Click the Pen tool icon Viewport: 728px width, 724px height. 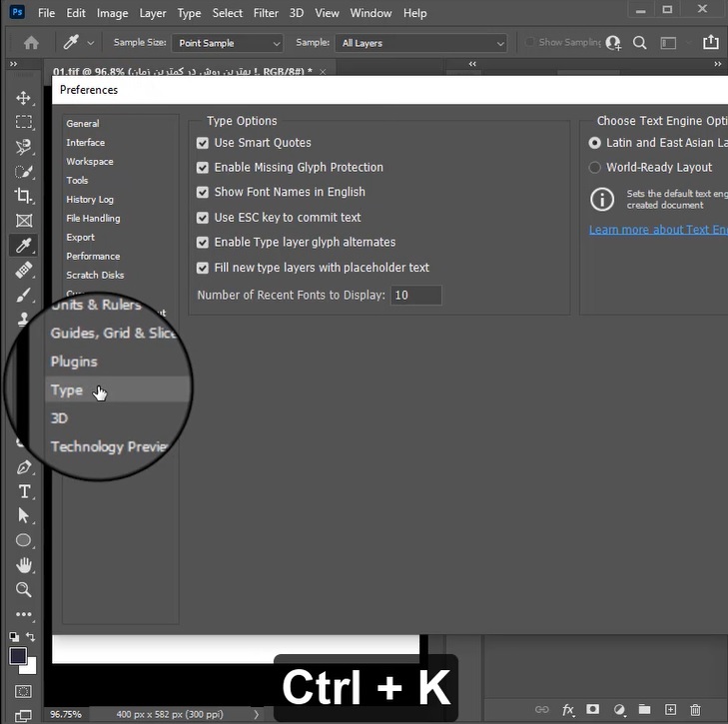click(x=24, y=467)
